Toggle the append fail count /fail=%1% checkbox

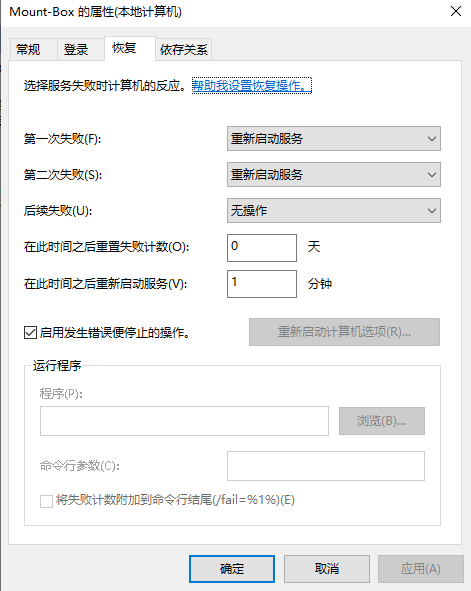(46, 501)
